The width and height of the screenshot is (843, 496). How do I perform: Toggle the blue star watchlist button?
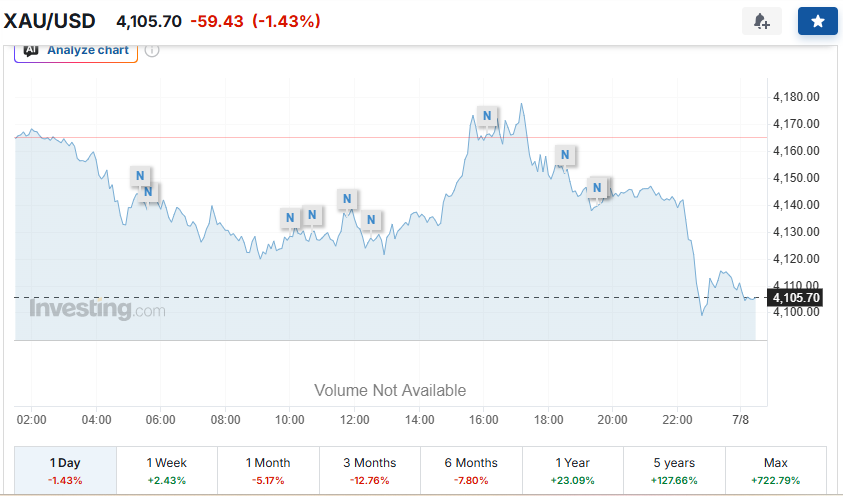coord(818,21)
